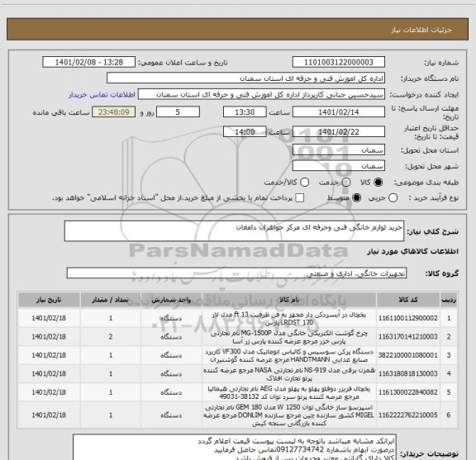The image size is (476, 460).
Task: Click the MG-1500P meat grinder item name
Action: click(x=289, y=337)
